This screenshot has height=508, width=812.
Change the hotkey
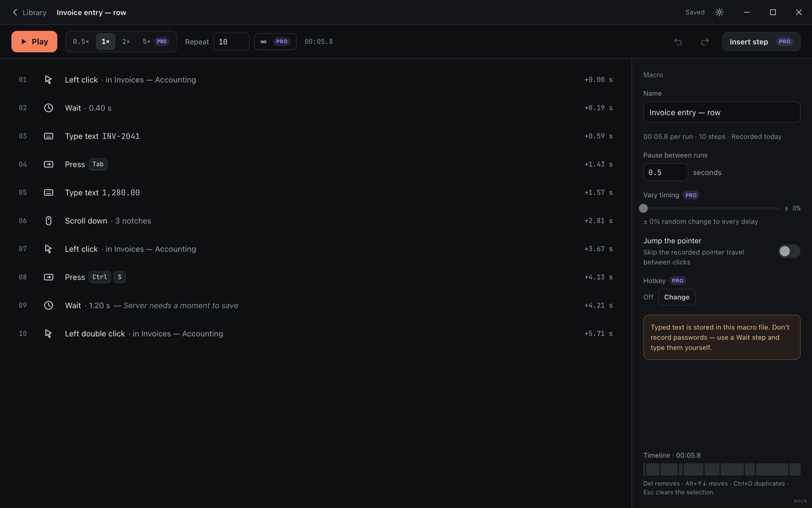[x=676, y=297]
